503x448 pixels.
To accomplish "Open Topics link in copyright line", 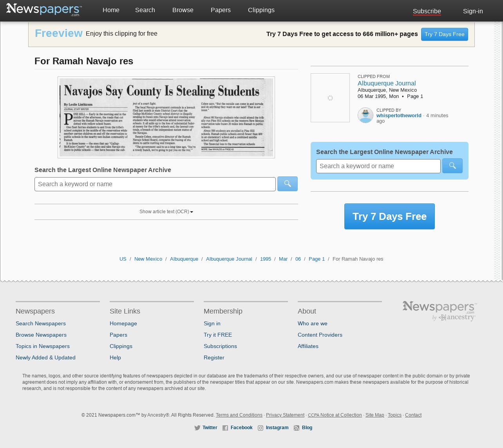I will pos(394,415).
